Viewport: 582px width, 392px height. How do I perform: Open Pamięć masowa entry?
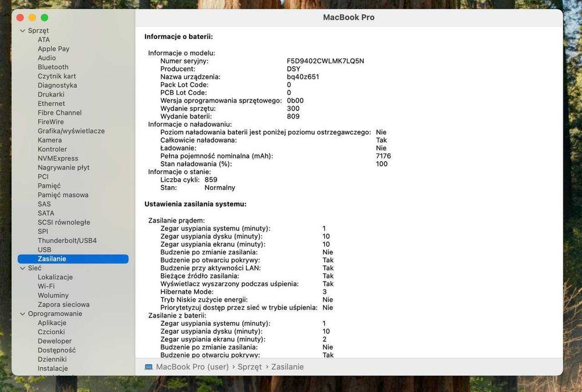point(63,195)
